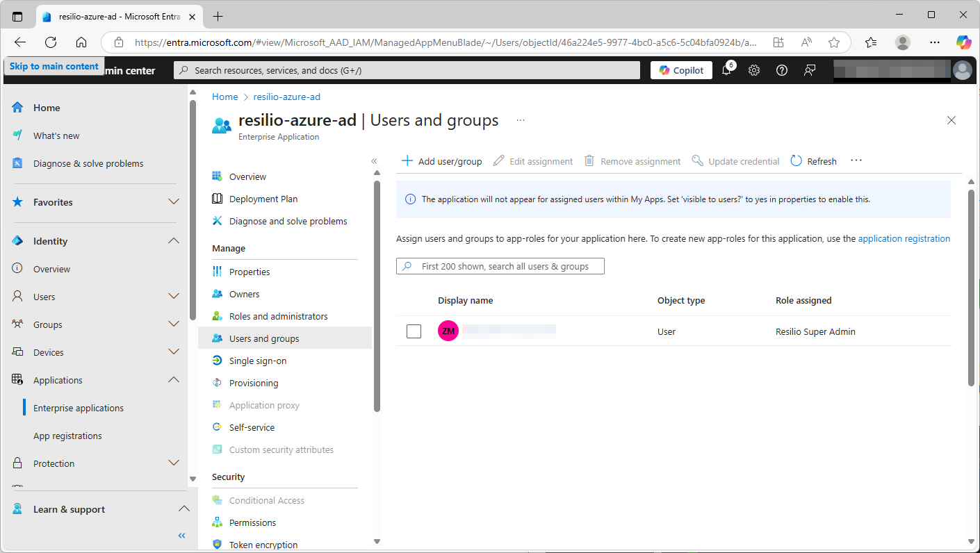Screen dimensions: 980x553
Task: Open the notifications bell
Action: click(726, 69)
